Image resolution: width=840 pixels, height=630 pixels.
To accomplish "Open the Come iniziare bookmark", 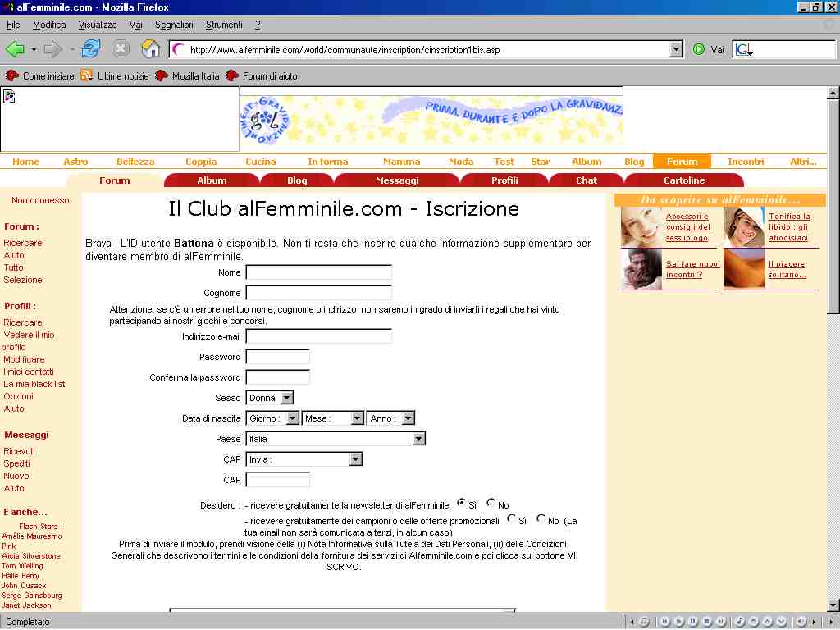I will (39, 76).
